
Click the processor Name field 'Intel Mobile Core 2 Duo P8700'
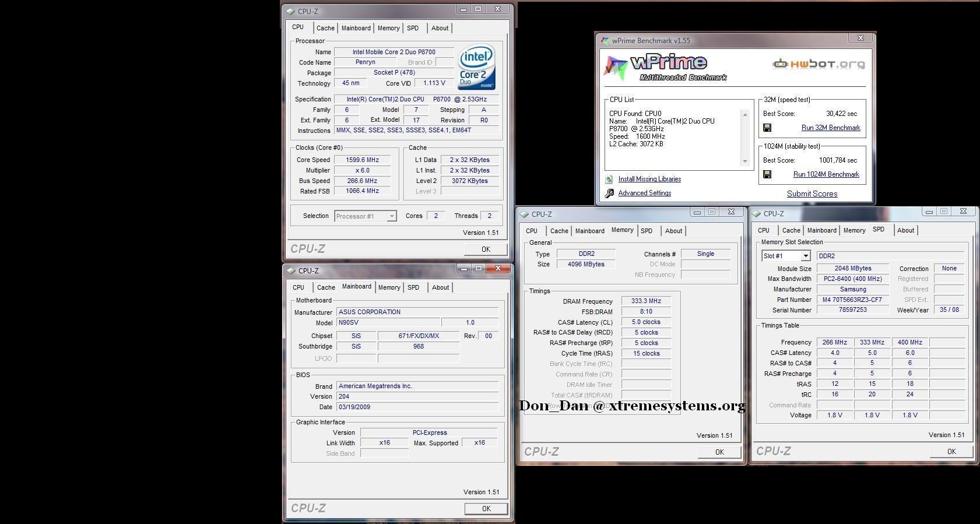click(394, 52)
